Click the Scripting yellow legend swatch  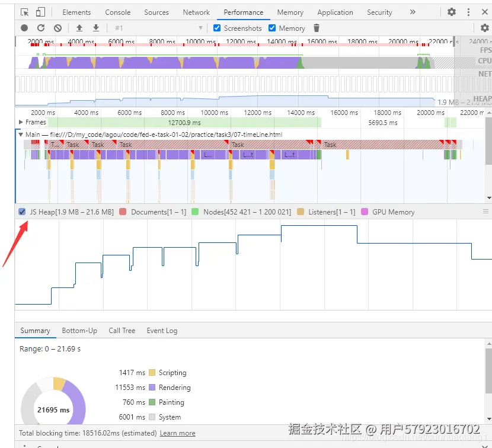point(152,372)
